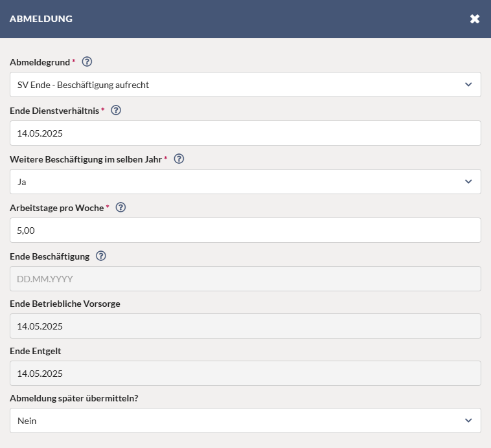Click the ABMELDUNG dialog title
Viewport: 491px width, 448px height.
41,19
